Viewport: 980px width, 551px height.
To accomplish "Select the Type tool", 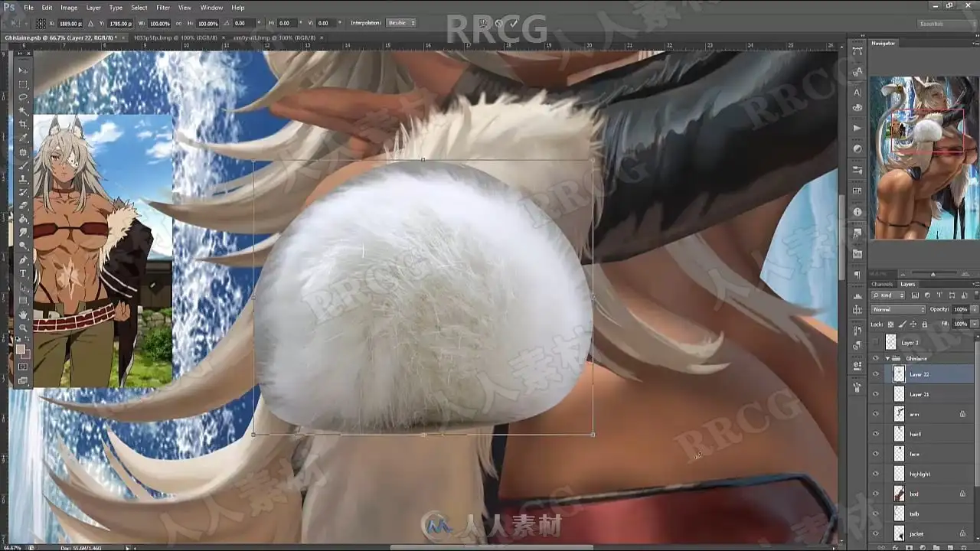I will pos(23,274).
